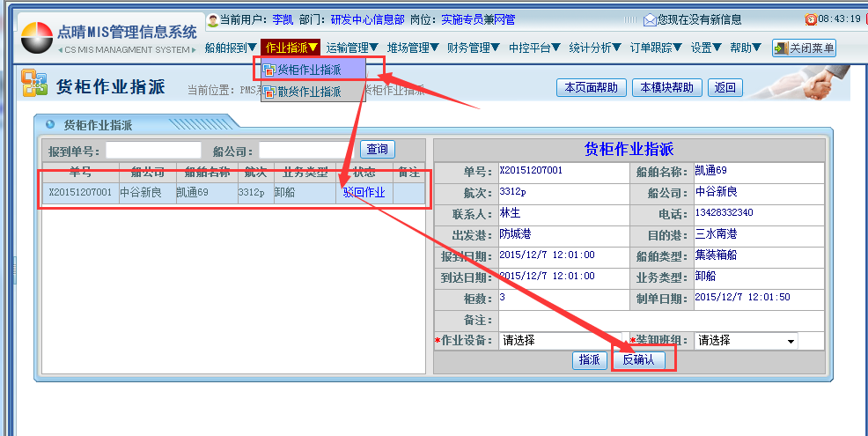This screenshot has height=436, width=868.
Task: Click the current user avatar icon
Action: tap(212, 19)
